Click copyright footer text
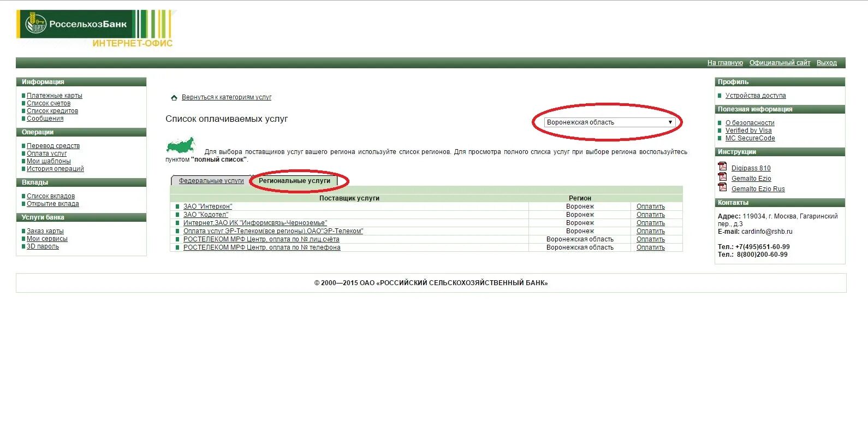Image resolution: width=868 pixels, height=437 pixels. pos(431,283)
